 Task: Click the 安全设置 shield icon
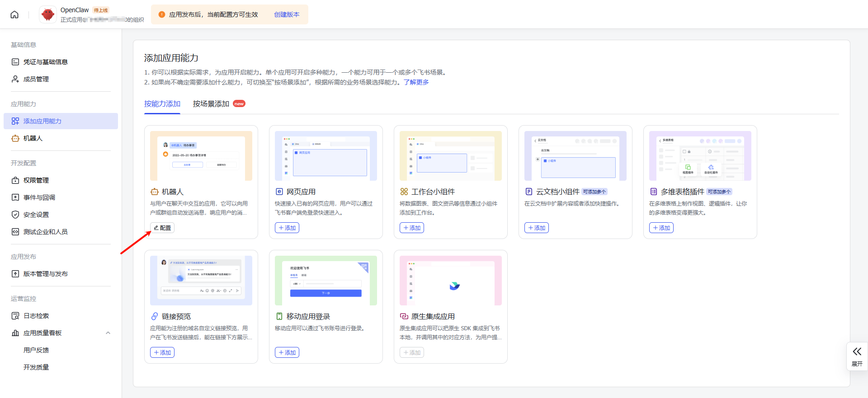[15, 215]
